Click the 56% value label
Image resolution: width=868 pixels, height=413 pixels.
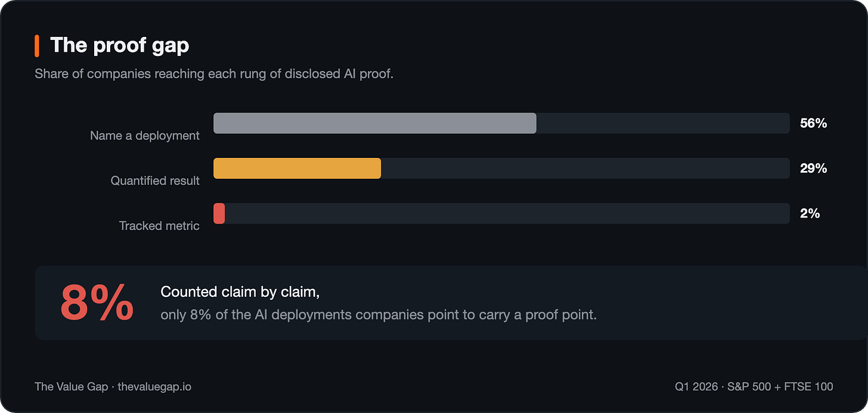point(813,123)
